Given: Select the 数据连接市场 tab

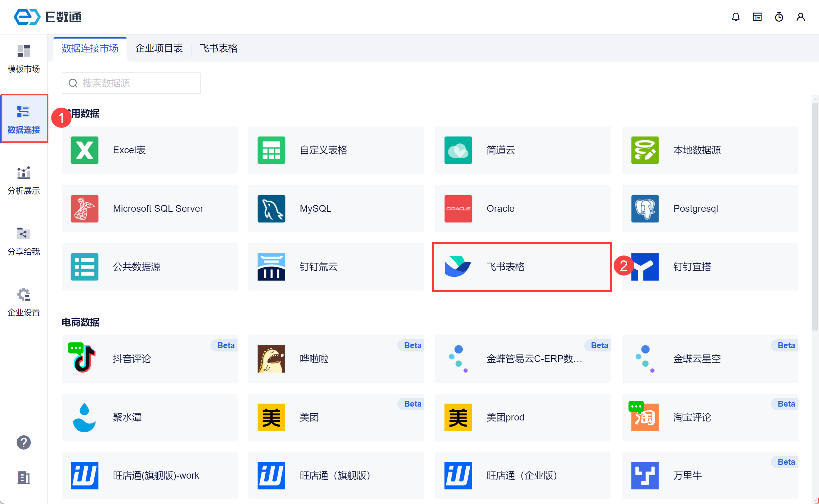Looking at the screenshot, I should pos(90,48).
